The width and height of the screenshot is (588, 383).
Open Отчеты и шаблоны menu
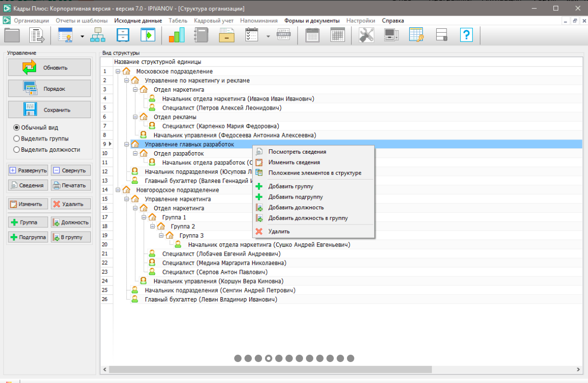click(x=81, y=20)
